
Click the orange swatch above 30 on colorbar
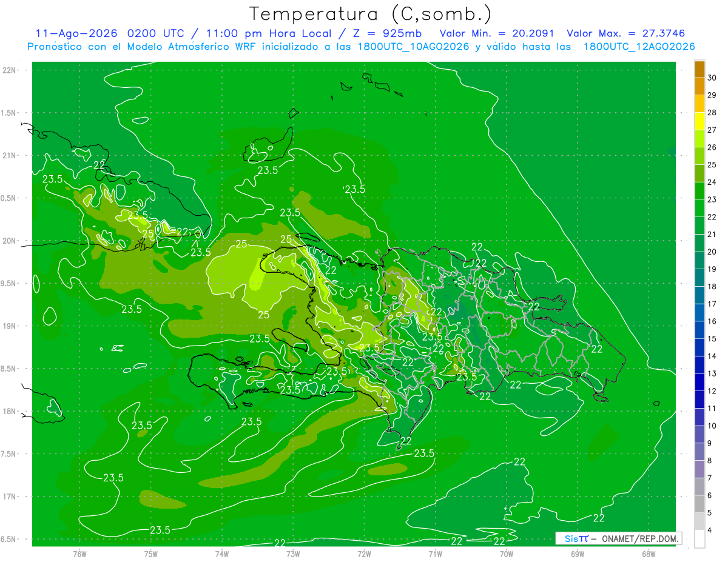[x=699, y=69]
